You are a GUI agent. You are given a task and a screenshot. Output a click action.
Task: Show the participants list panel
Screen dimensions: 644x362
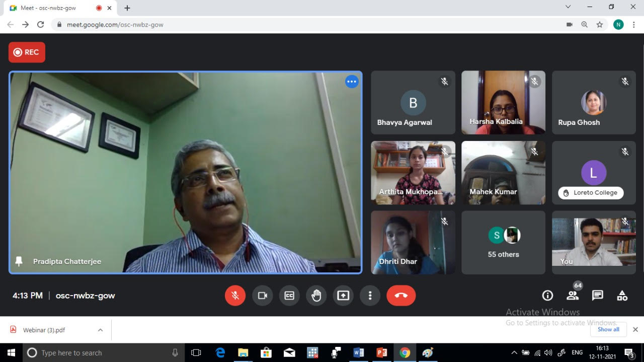573,296
